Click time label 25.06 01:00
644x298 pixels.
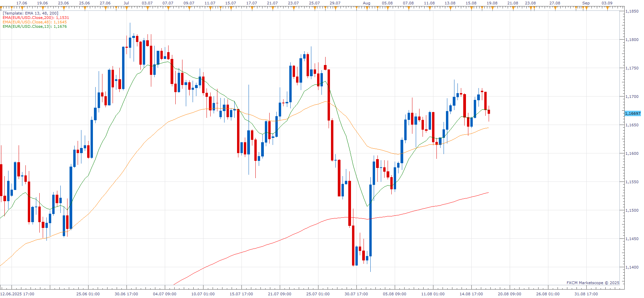[88, 294]
